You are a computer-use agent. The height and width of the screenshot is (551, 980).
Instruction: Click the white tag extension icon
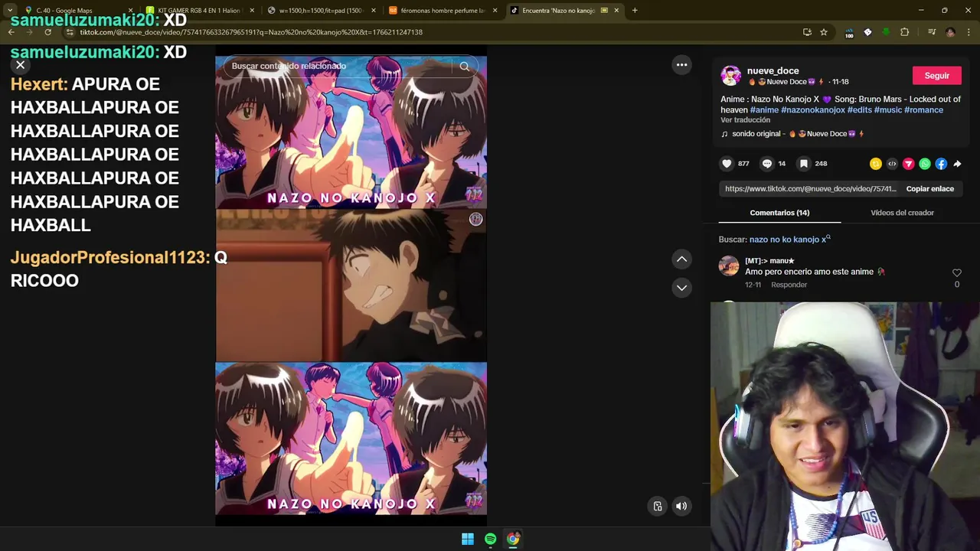867,32
